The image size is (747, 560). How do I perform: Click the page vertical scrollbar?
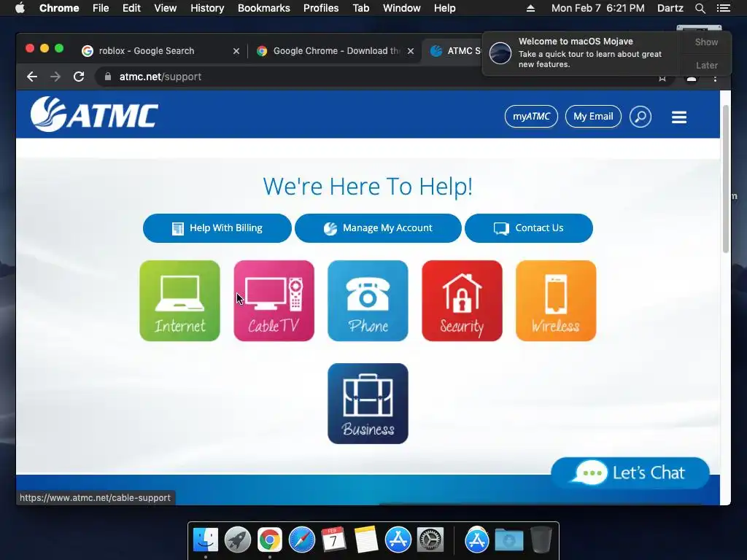coord(726,179)
